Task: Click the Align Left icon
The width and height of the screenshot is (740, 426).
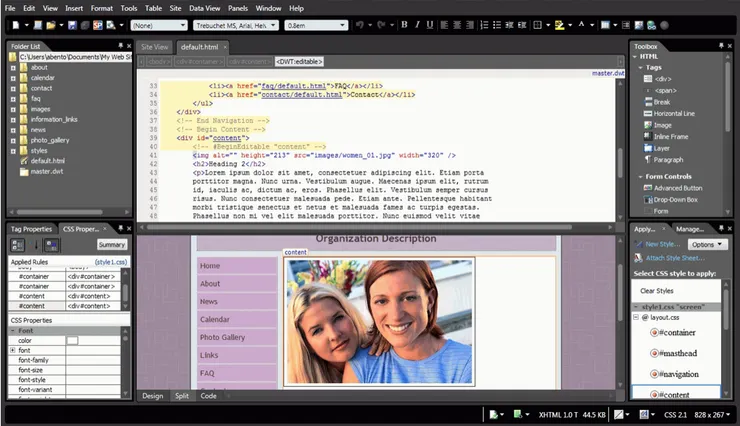Action: 445,25
